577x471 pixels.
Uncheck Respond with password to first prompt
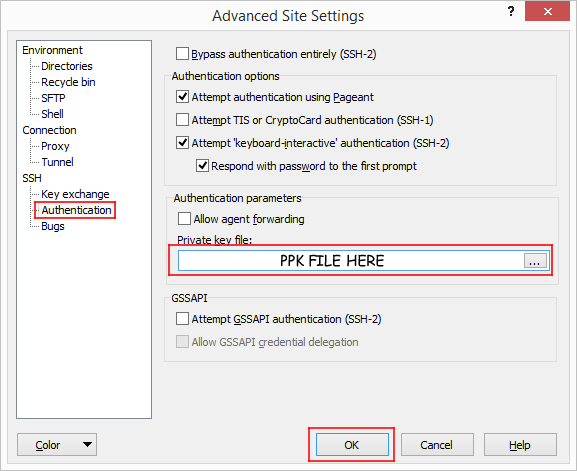(x=202, y=166)
